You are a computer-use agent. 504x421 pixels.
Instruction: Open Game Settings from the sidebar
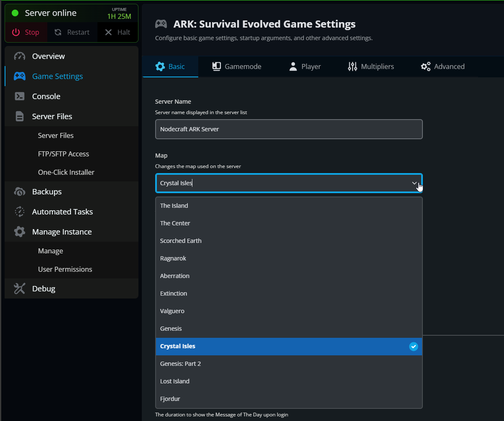pyautogui.click(x=19, y=76)
